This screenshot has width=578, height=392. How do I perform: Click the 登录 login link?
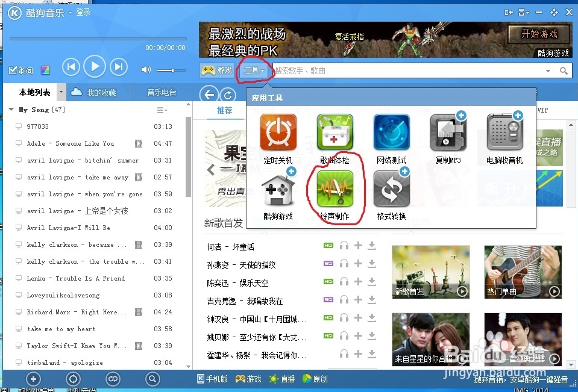pyautogui.click(x=83, y=12)
